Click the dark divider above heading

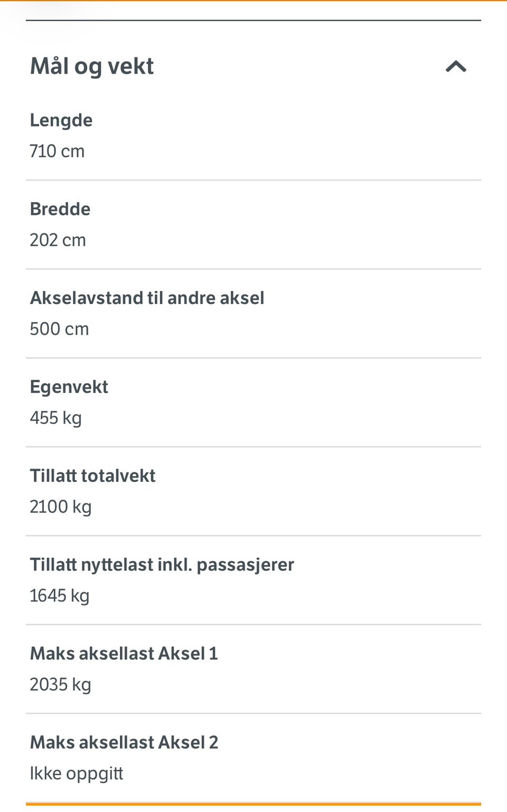pos(253,21)
